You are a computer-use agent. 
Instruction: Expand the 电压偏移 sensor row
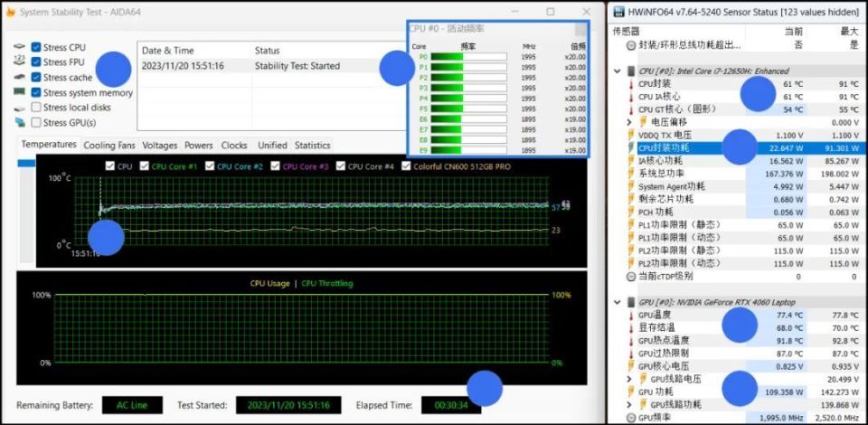pos(629,122)
